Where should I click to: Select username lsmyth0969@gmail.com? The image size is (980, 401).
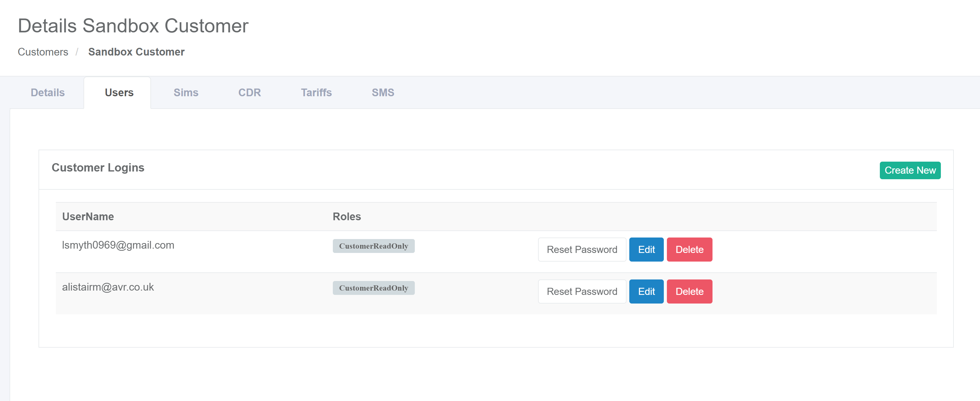pyautogui.click(x=118, y=245)
